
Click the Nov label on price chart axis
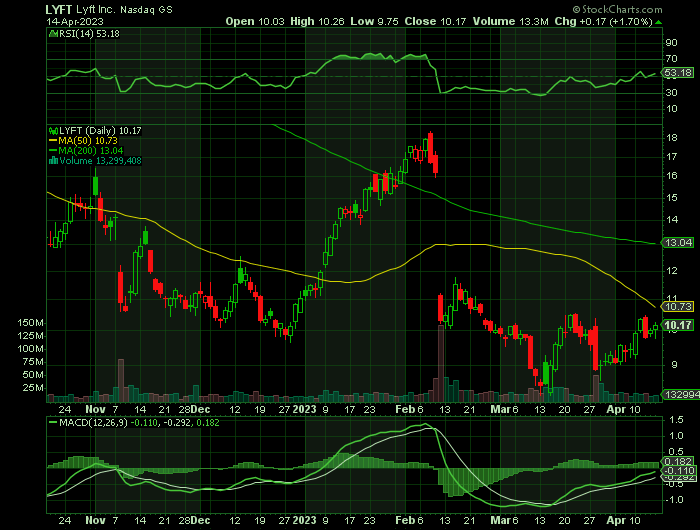(95, 409)
